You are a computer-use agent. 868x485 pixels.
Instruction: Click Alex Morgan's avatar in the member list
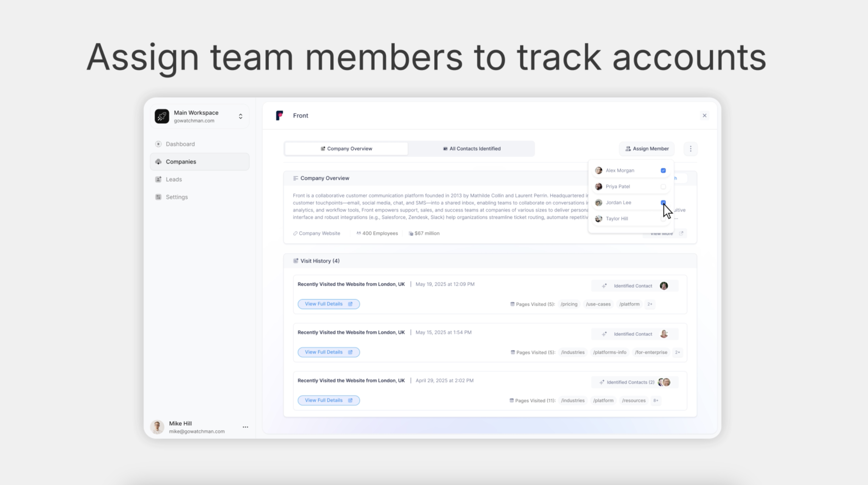598,170
